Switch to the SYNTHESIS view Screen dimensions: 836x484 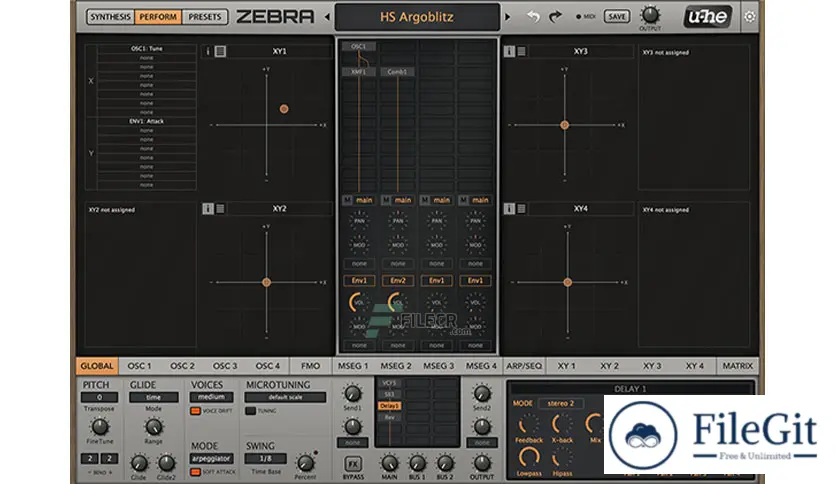click(110, 17)
